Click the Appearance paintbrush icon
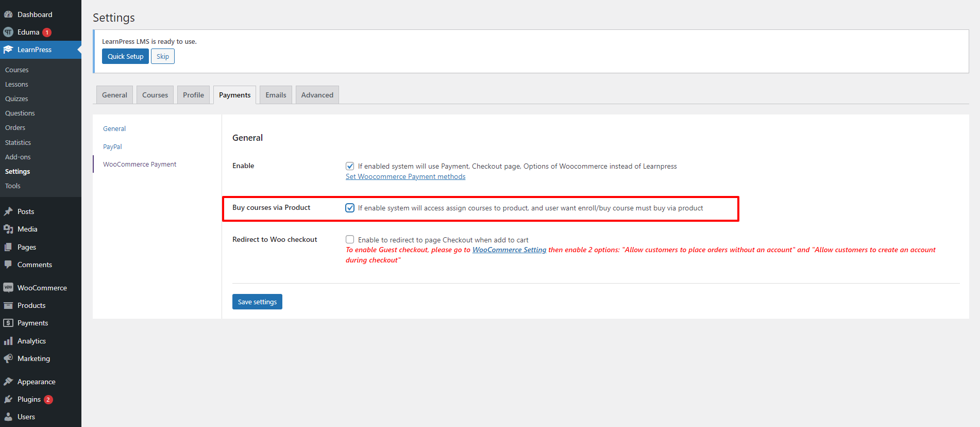 pos(8,382)
